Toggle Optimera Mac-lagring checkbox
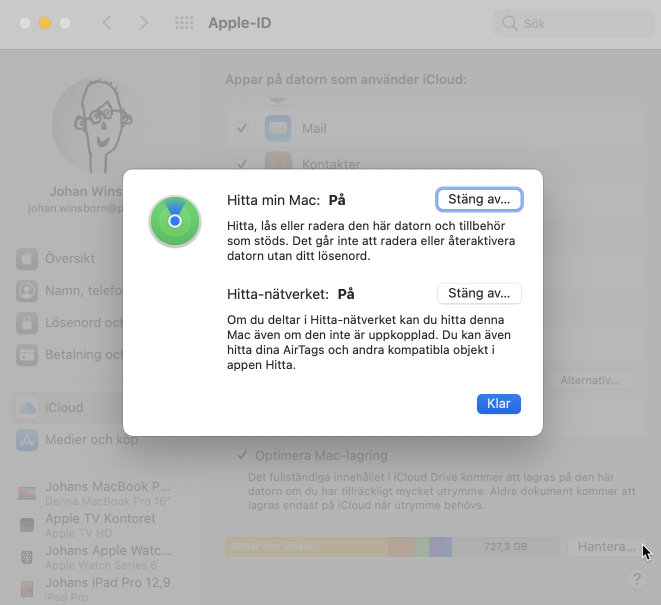 click(x=242, y=455)
